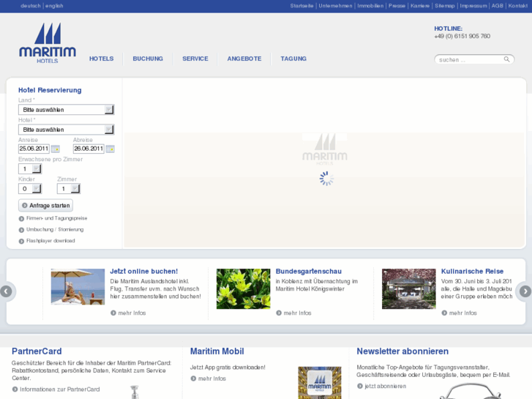This screenshot has height=399, width=532.
Task: Click the PartnerCard heading
Action: point(37,351)
